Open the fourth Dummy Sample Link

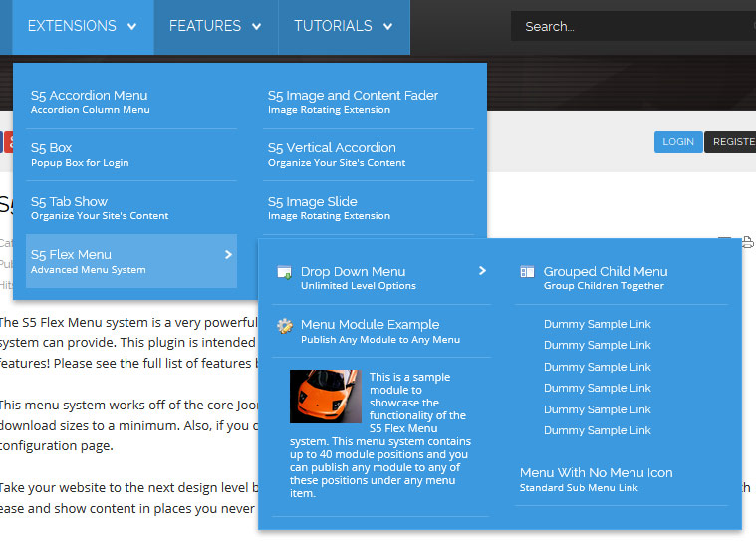(598, 389)
